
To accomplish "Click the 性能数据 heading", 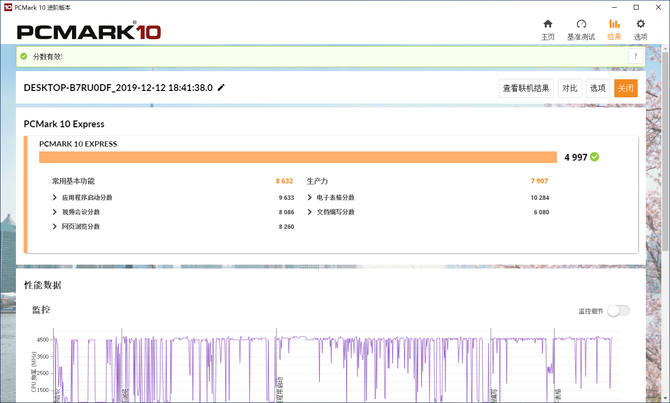I will pos(43,285).
